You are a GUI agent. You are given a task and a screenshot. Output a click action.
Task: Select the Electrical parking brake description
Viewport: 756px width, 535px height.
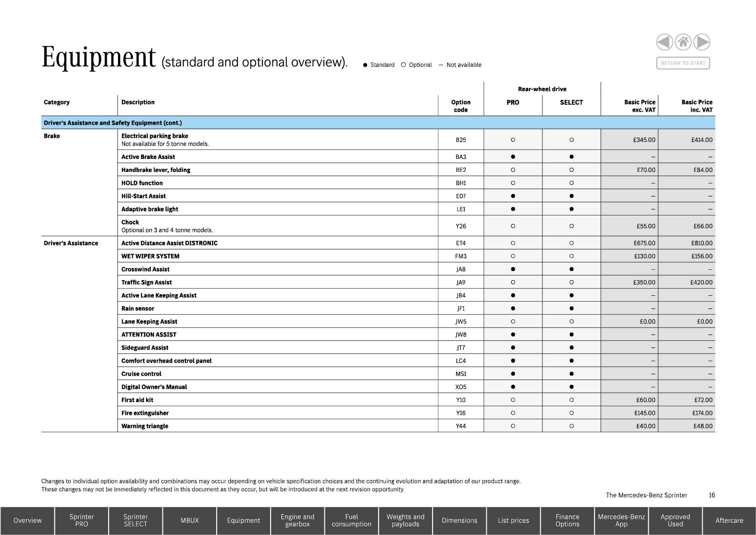155,136
